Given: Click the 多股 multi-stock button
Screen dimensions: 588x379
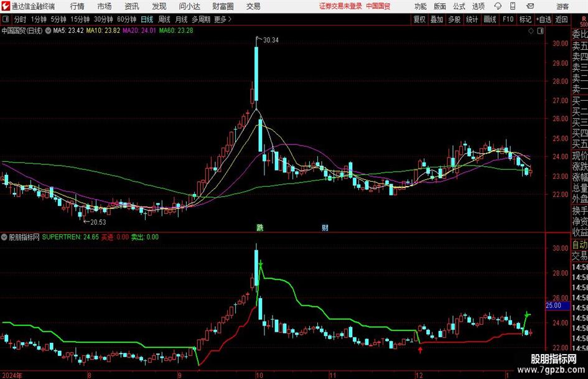Looking at the screenshot, I should pos(454,19).
